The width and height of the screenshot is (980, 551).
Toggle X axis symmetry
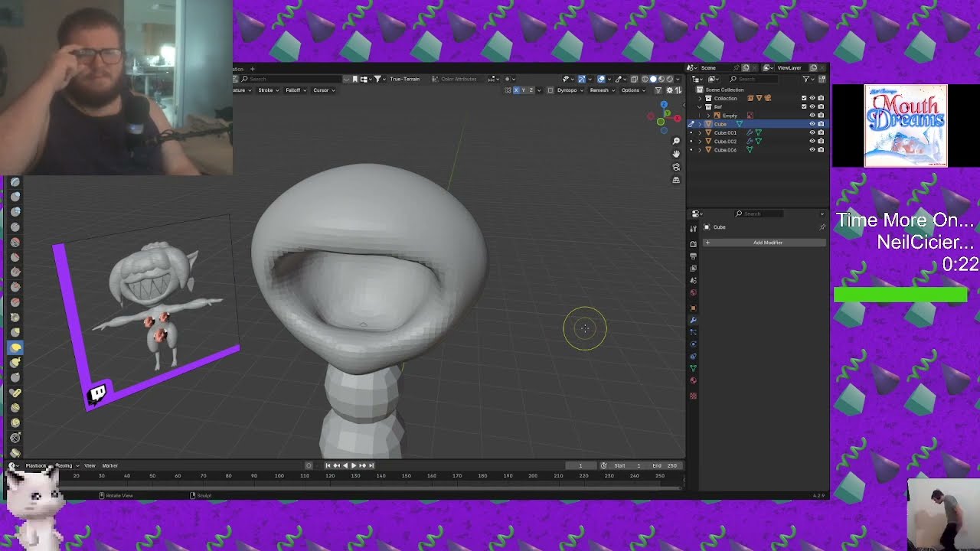coord(516,90)
